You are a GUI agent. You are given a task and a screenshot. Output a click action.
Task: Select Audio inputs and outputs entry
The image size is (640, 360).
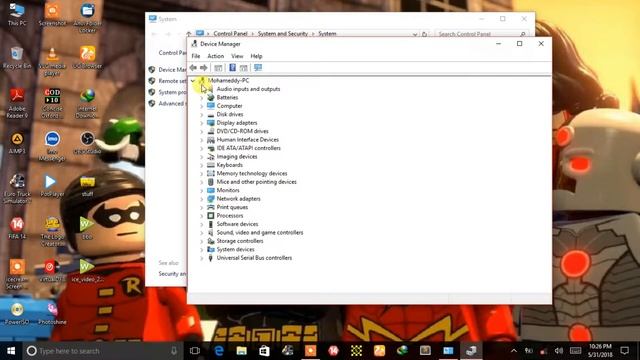coord(248,89)
